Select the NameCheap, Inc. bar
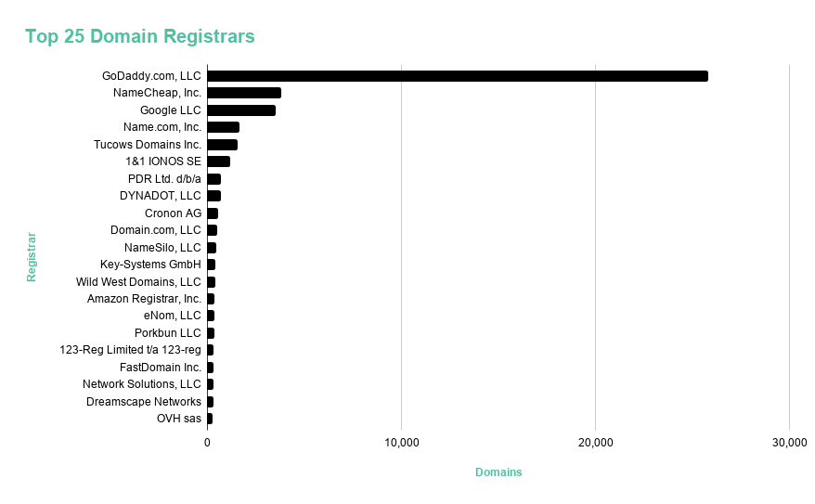The width and height of the screenshot is (815, 504). [x=243, y=93]
